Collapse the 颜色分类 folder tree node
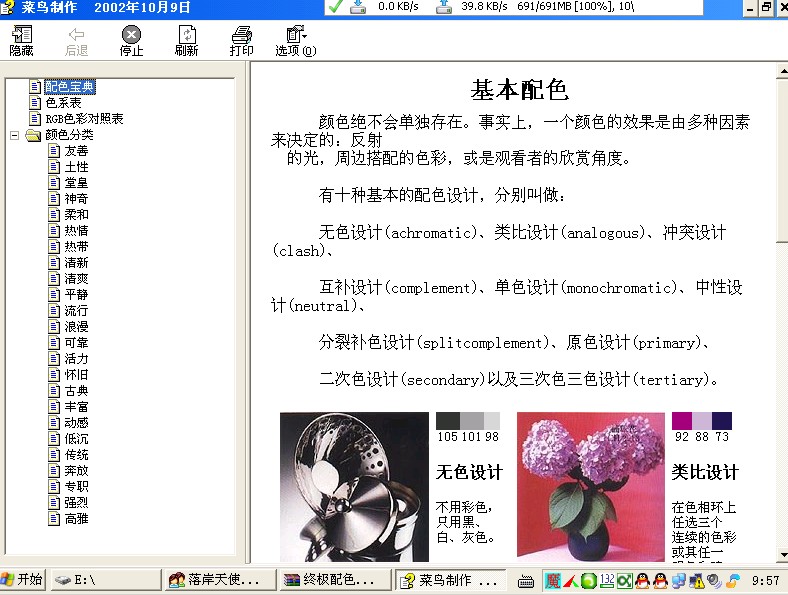Viewport: 788px width, 595px height. click(15, 135)
